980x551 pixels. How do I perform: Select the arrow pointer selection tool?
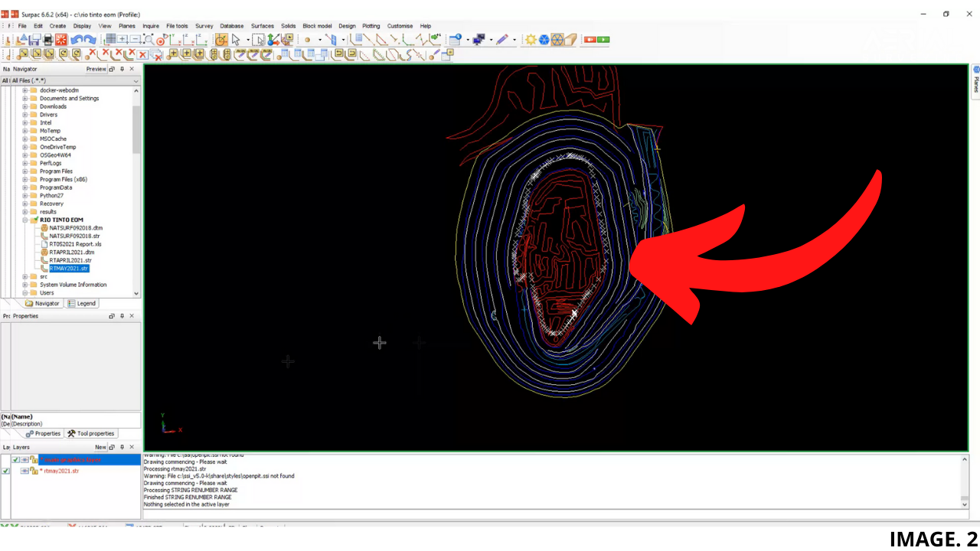click(236, 40)
